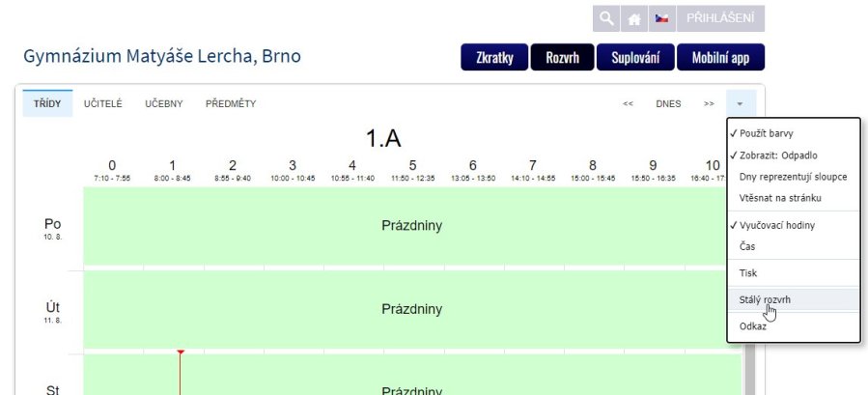Go to next week with >> arrow
The height and width of the screenshot is (395, 868).
click(709, 103)
